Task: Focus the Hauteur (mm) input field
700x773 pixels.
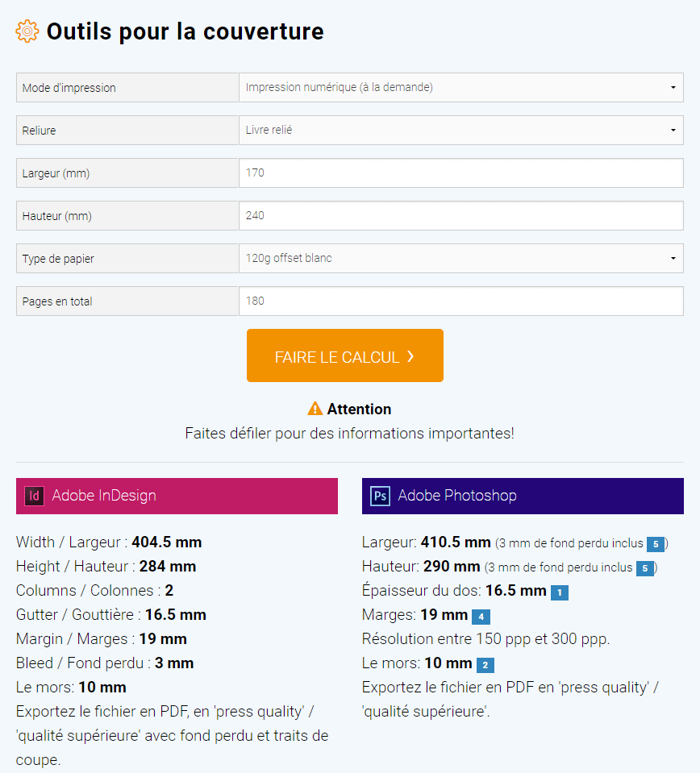Action: pos(460,216)
